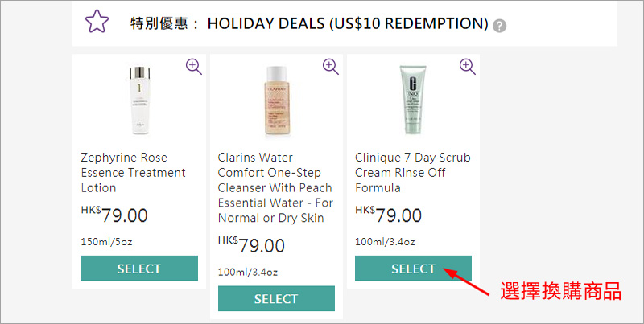
Task: Open the Zephyrine Rose Essence Treatment Lotion link
Action: [134, 172]
